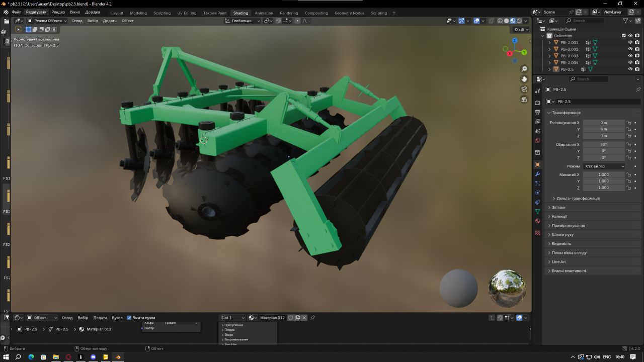Unlink Материал.012 with the X button
644x362 pixels.
pos(304,318)
